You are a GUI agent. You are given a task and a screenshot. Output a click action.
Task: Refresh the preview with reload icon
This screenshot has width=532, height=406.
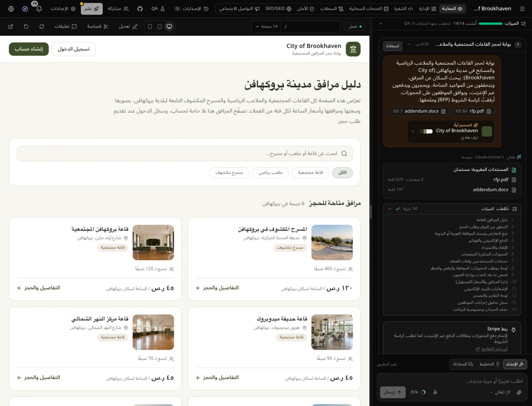42,26
